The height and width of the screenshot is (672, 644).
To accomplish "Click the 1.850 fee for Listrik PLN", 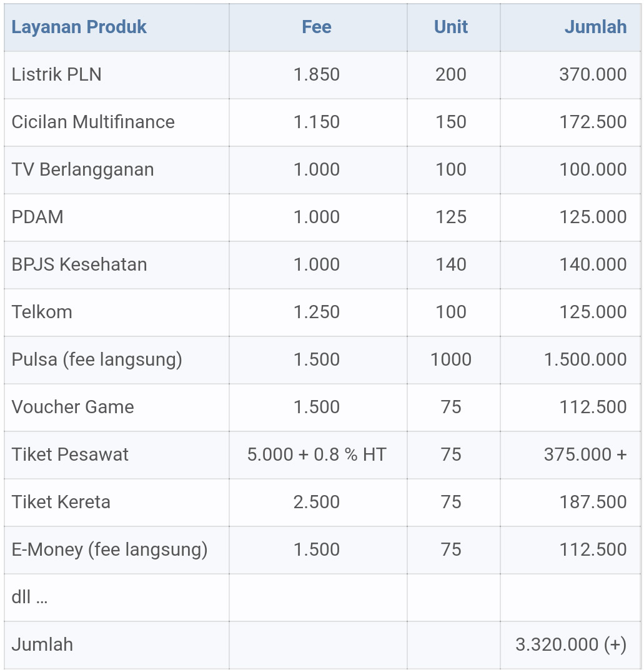I will [x=317, y=74].
